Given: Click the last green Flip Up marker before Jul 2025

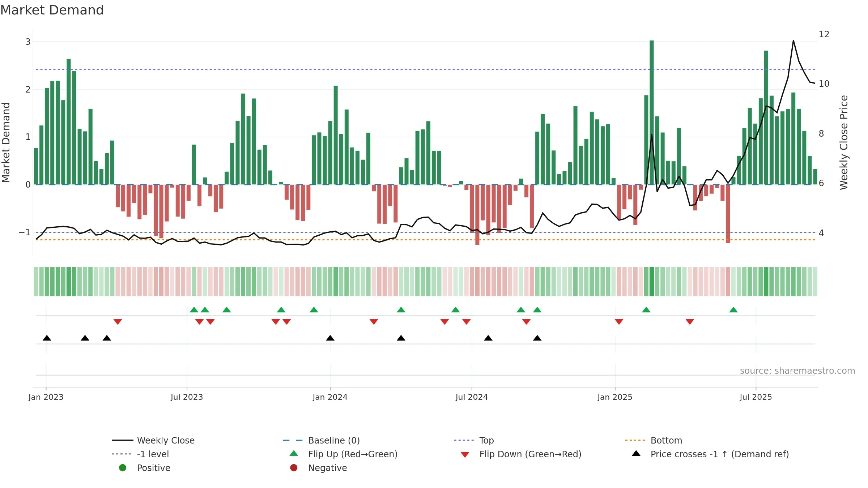Looking at the screenshot, I should (x=733, y=310).
